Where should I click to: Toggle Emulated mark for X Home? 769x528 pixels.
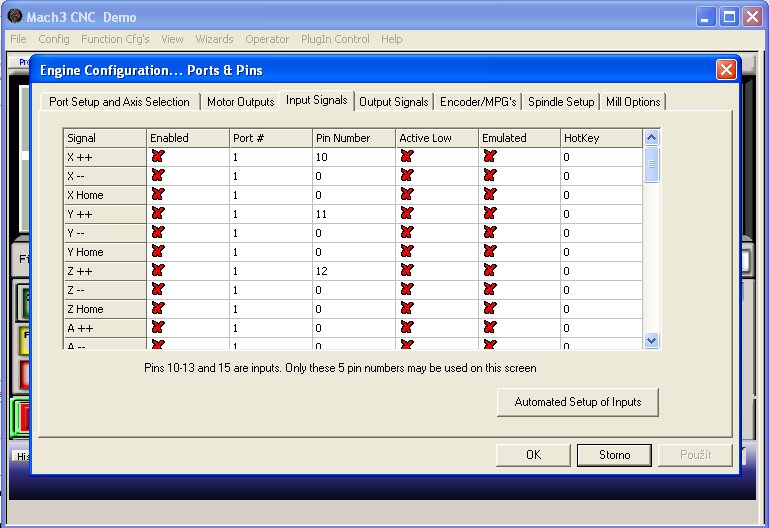tap(490, 194)
